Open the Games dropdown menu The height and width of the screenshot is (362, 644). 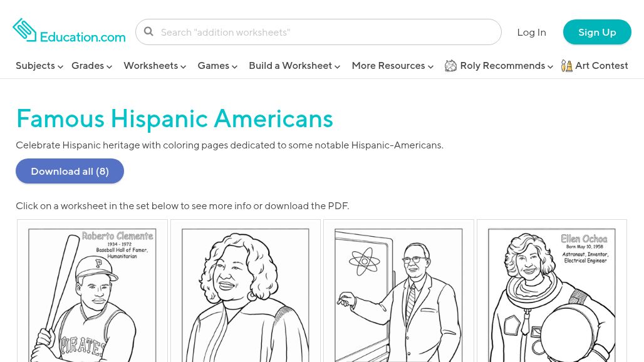click(217, 66)
